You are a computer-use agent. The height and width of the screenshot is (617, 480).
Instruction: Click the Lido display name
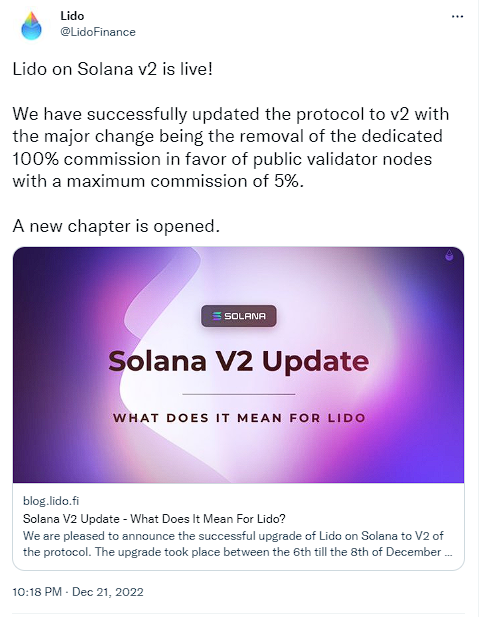click(72, 16)
